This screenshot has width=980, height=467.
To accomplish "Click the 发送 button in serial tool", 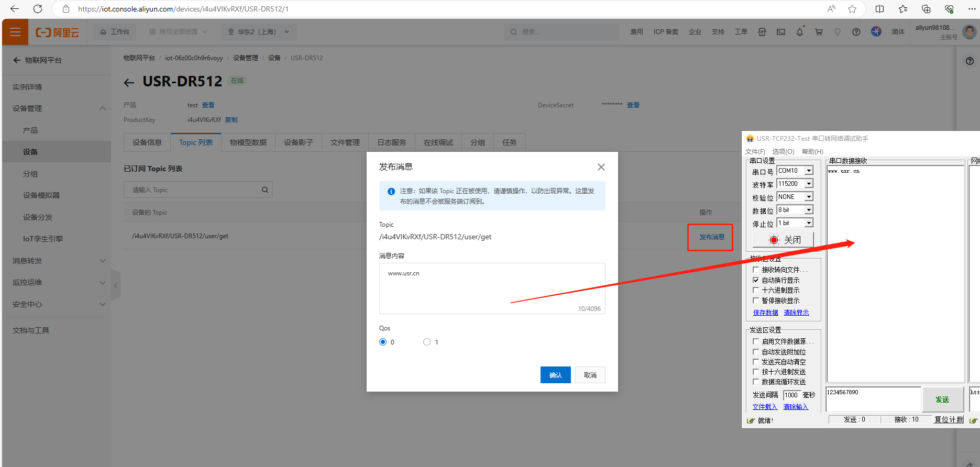I will pos(942,399).
